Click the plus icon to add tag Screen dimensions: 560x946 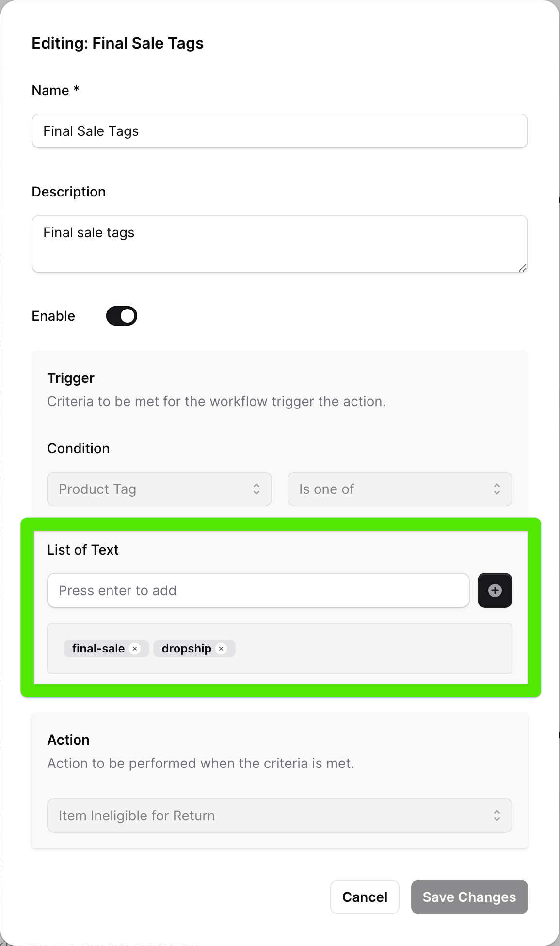pyautogui.click(x=495, y=590)
